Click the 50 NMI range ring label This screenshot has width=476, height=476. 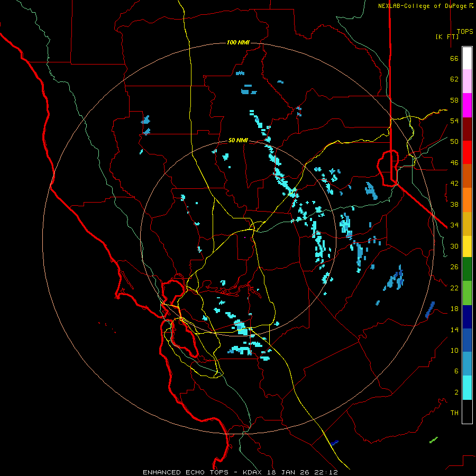(238, 140)
